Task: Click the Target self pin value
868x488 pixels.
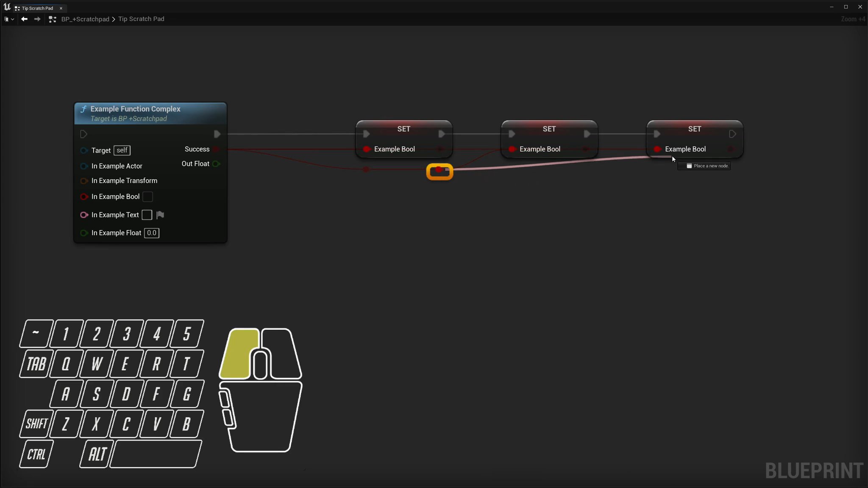Action: coord(122,150)
